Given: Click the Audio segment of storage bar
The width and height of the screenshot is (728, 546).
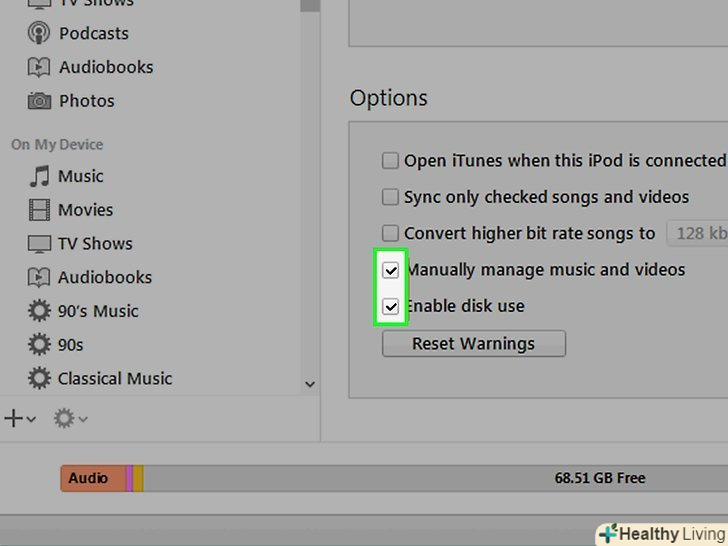Looking at the screenshot, I should [x=93, y=478].
